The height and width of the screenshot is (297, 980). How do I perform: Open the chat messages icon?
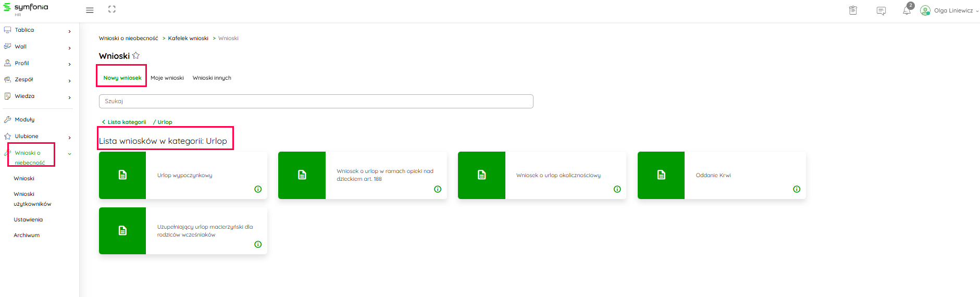(881, 11)
